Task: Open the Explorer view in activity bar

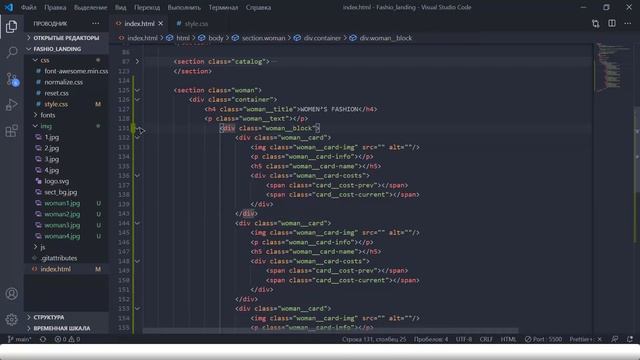Action: pyautogui.click(x=11, y=27)
